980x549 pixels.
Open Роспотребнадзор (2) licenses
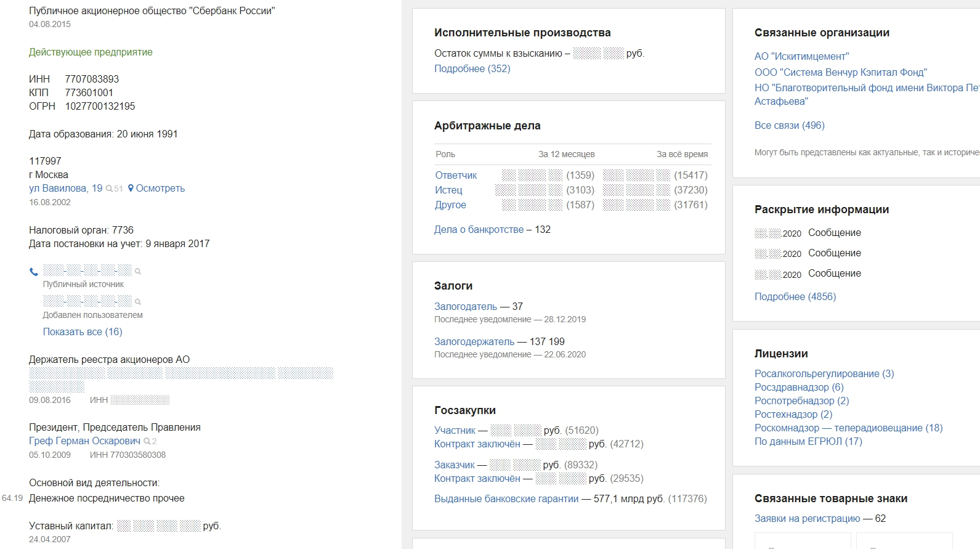point(802,401)
